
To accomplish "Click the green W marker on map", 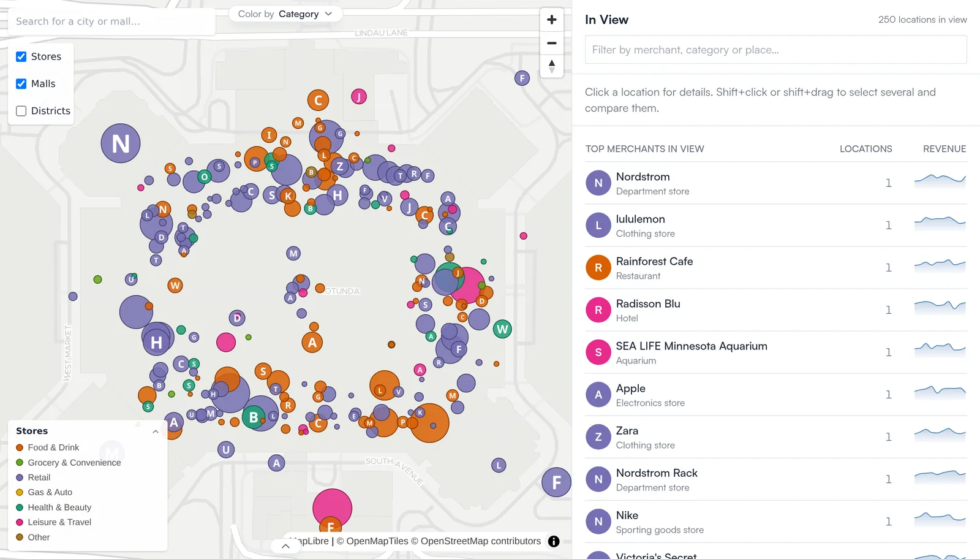I will tap(502, 329).
